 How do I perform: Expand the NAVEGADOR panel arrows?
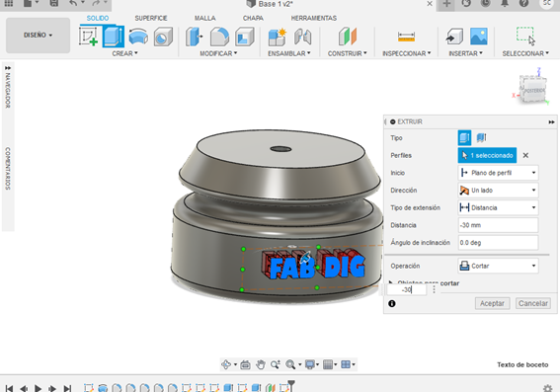[8, 68]
